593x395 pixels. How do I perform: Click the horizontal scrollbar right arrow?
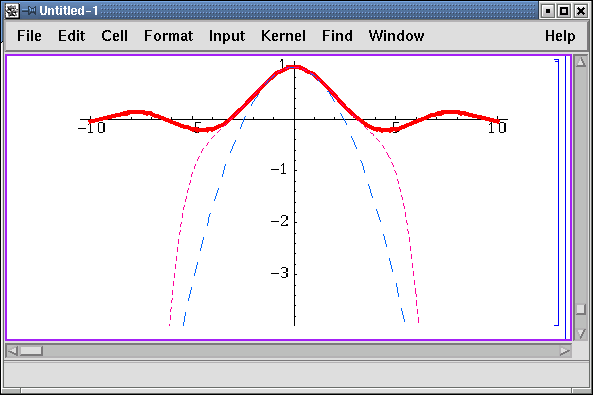pyautogui.click(x=565, y=351)
